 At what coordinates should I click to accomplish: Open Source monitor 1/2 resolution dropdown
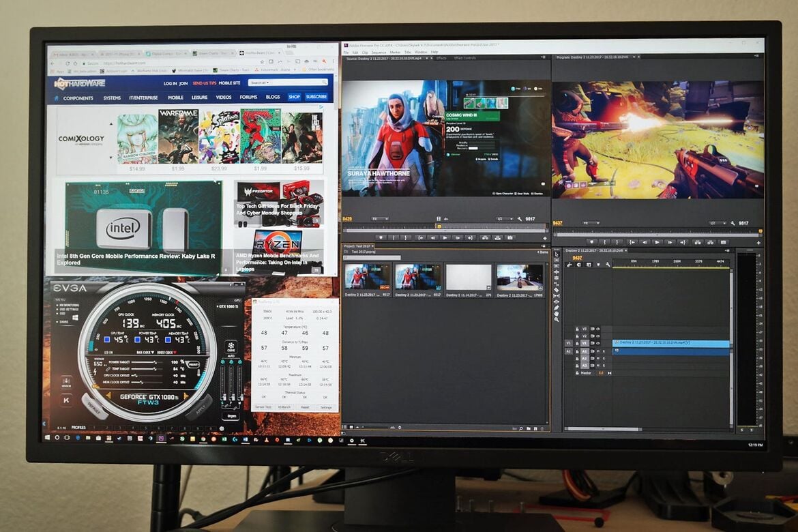point(505,219)
